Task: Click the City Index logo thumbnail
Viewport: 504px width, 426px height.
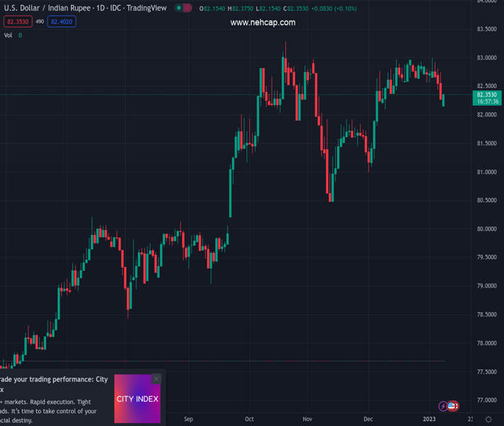Action: 137,398
